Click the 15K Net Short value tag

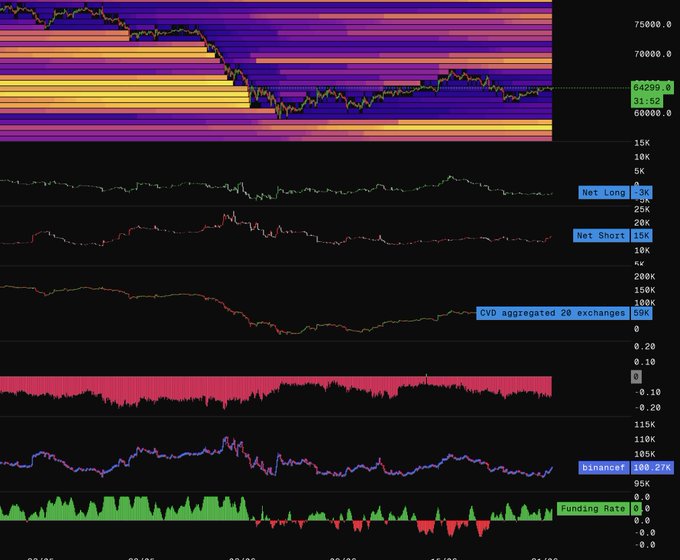click(x=641, y=236)
